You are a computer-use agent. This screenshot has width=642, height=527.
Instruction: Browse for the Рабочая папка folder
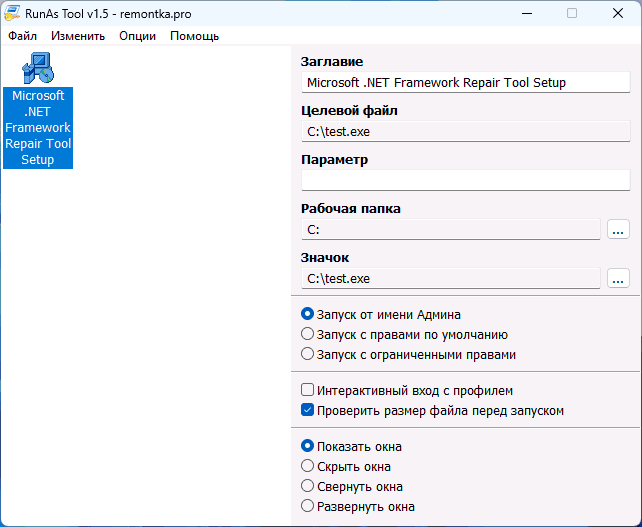coord(618,229)
